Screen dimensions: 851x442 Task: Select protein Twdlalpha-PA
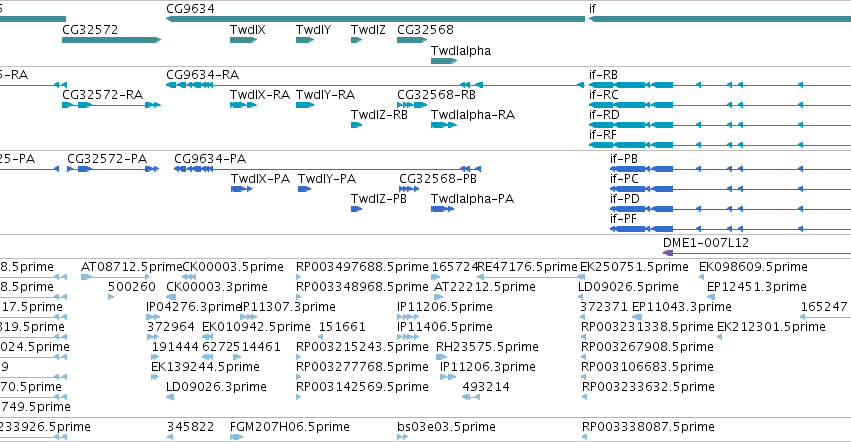442,209
